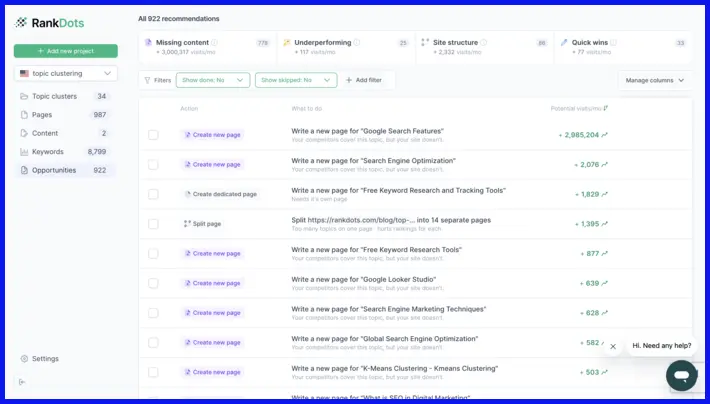Open the Manage columns dropdown
This screenshot has height=404, width=710.
[x=655, y=80]
